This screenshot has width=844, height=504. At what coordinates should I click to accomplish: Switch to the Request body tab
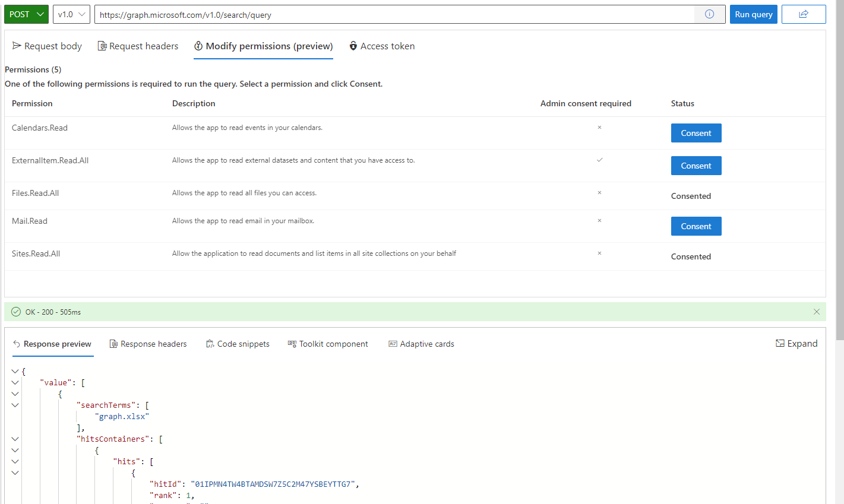coord(46,46)
